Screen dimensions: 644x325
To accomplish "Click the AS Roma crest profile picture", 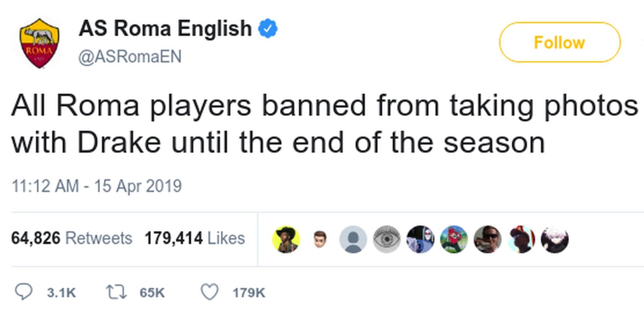I will (x=39, y=43).
